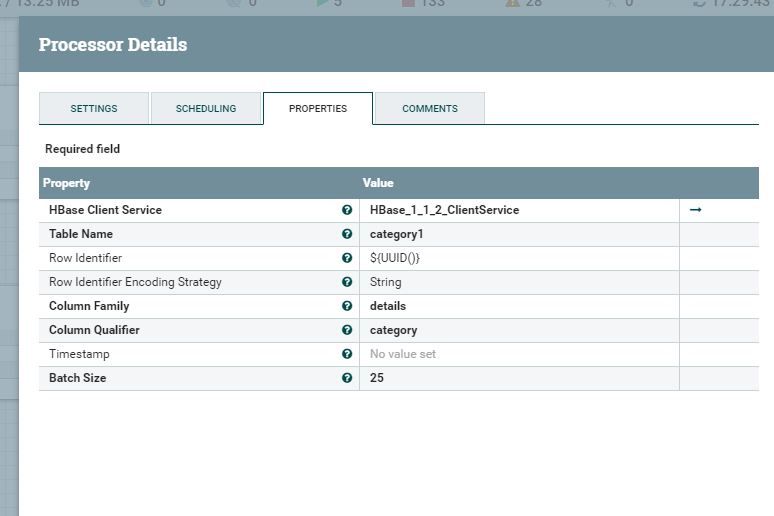Click help icon next to HBase Client Service
The image size is (774, 516).
click(347, 210)
